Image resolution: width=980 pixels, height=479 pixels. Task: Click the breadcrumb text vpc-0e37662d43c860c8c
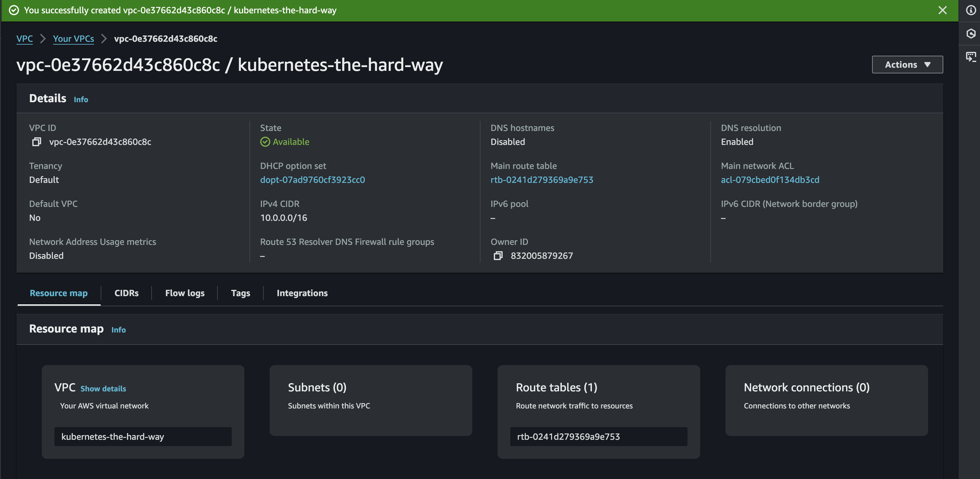[166, 39]
